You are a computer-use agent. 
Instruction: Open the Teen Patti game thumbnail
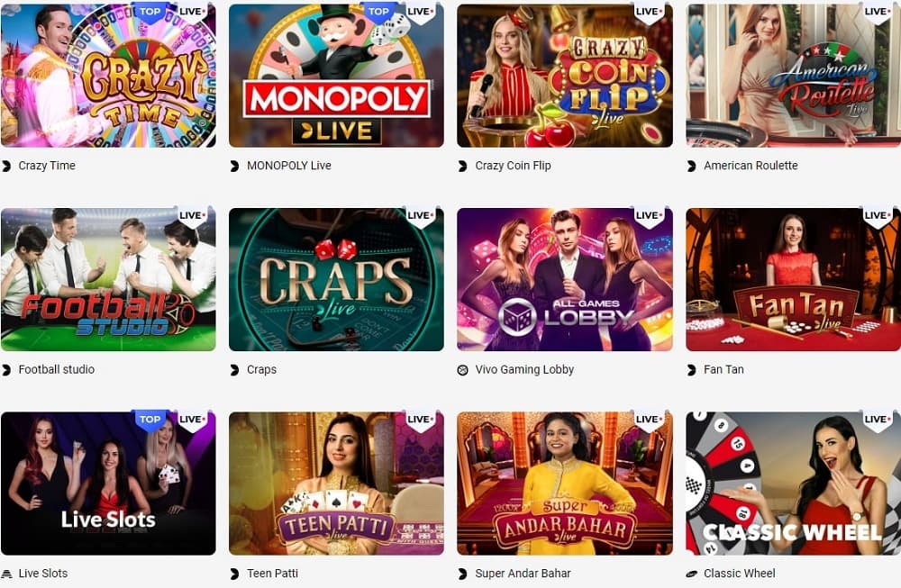coord(336,484)
